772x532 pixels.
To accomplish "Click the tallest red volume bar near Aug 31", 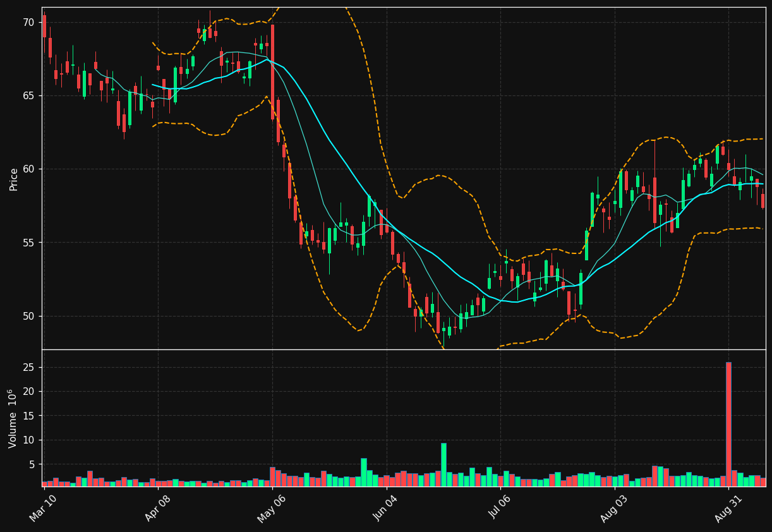I will (x=728, y=424).
